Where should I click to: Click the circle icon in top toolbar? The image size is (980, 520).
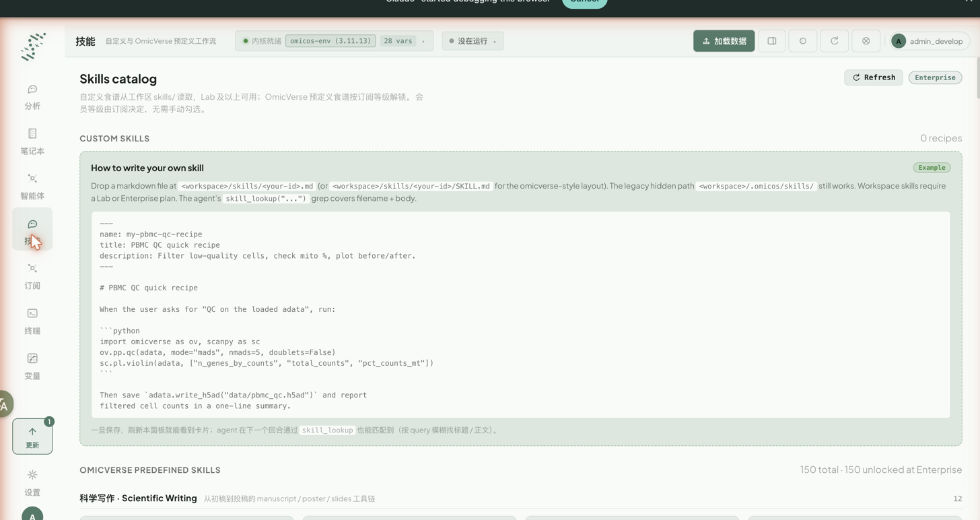coord(803,41)
